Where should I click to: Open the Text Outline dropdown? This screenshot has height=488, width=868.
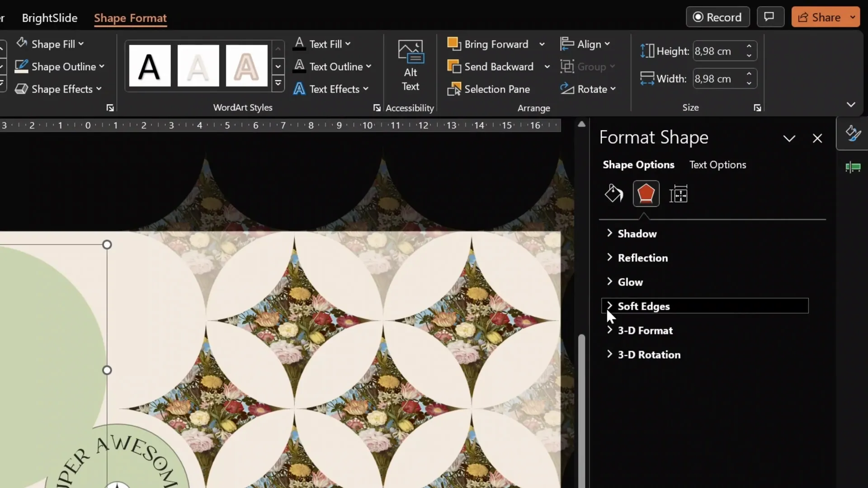[332, 66]
